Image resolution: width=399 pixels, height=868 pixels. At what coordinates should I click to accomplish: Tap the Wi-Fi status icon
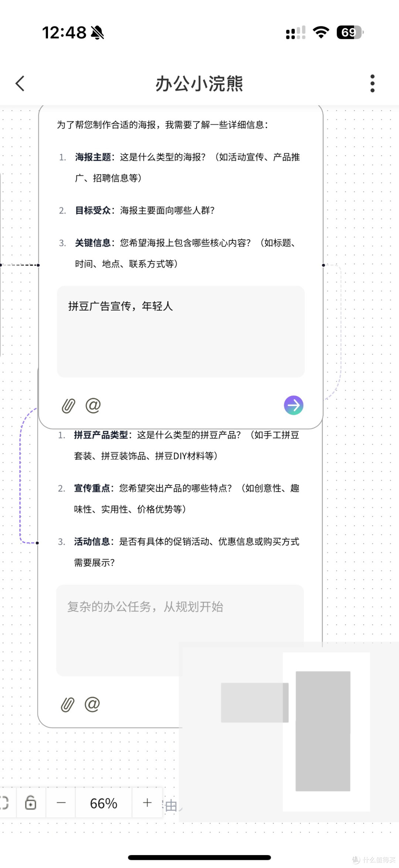pos(321,33)
